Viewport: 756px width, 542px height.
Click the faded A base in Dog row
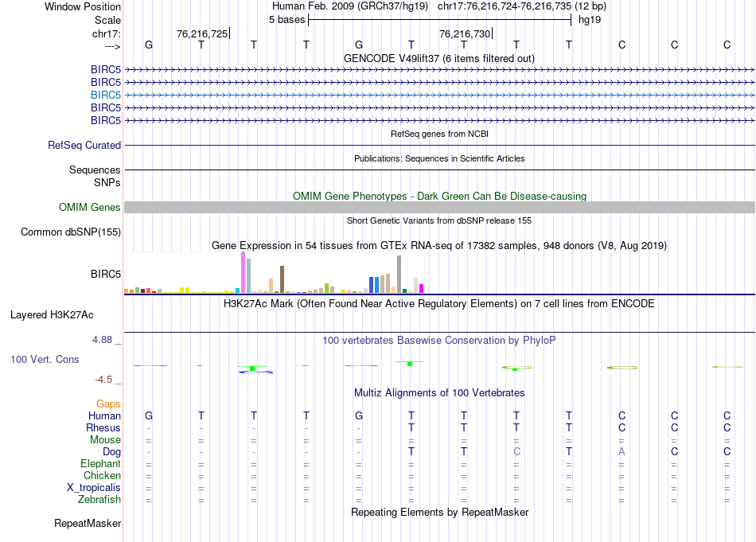(x=622, y=452)
